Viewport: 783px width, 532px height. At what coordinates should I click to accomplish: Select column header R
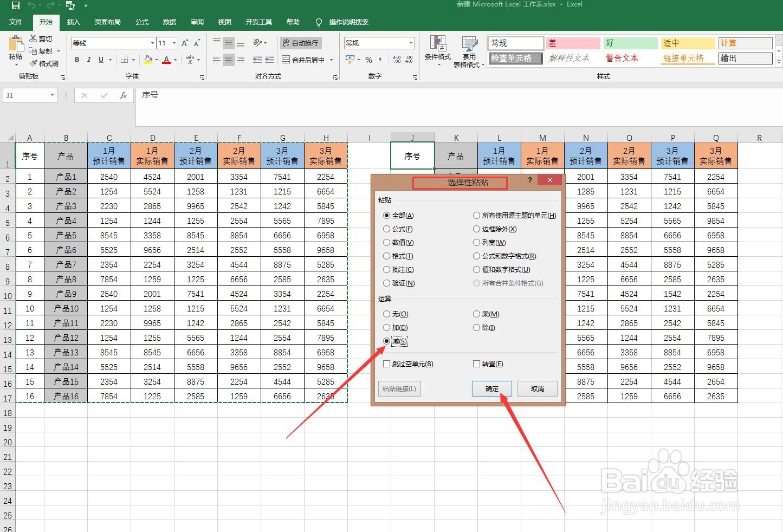[759, 138]
